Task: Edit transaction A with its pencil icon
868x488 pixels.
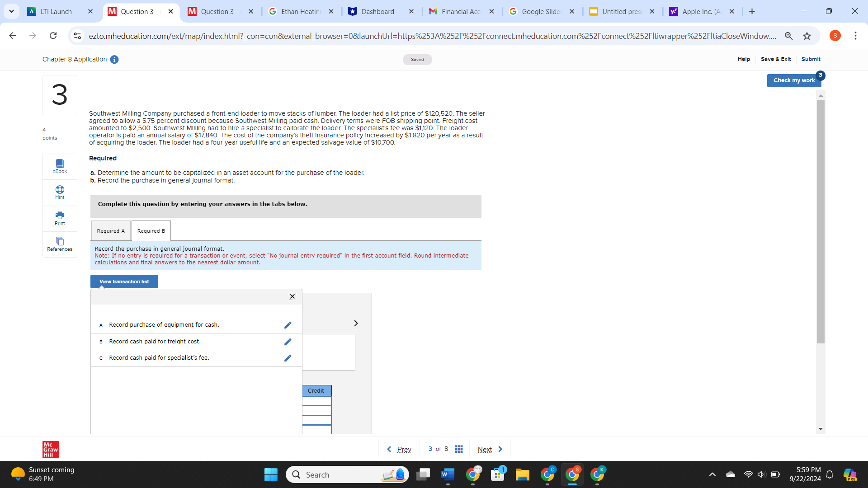Action: tap(288, 325)
